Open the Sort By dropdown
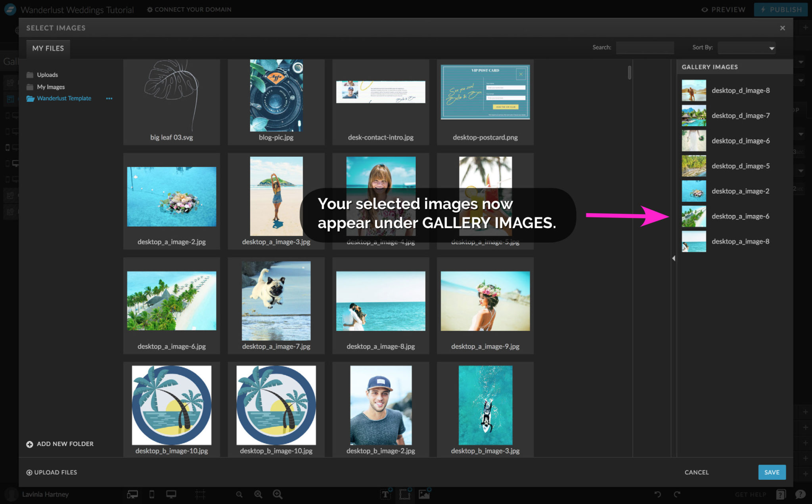The image size is (812, 504). click(746, 48)
